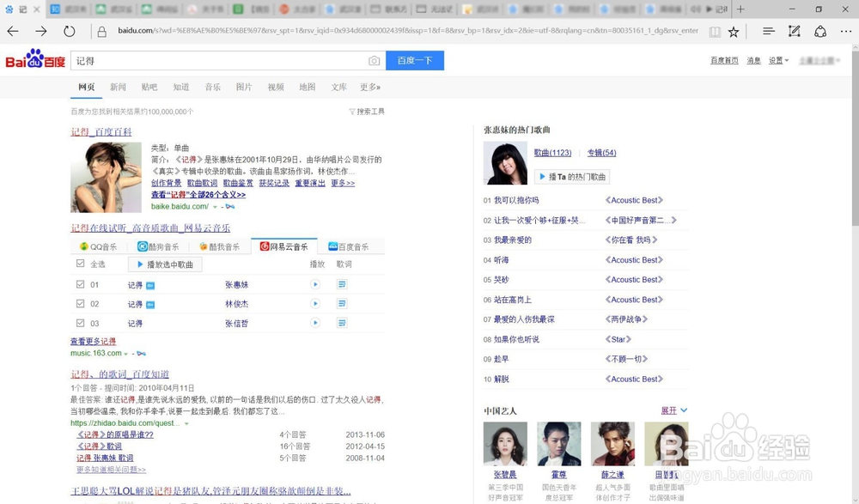Open dropdown arrow beside zhidao.baidu.com URL
The height and width of the screenshot is (504, 859).
(186, 423)
